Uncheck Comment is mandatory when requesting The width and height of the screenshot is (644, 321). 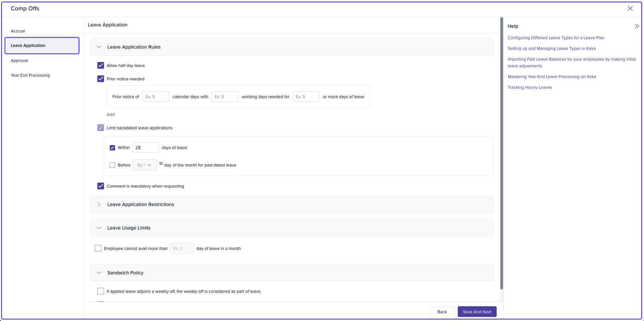point(101,186)
